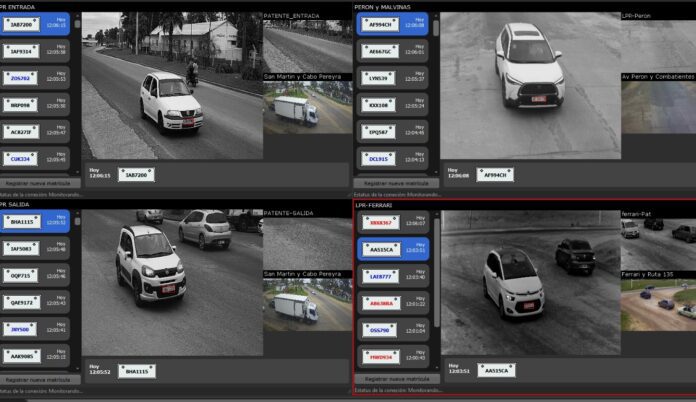Open the LPR-FERRARI main camera image
The image size is (696, 402).
point(531,283)
